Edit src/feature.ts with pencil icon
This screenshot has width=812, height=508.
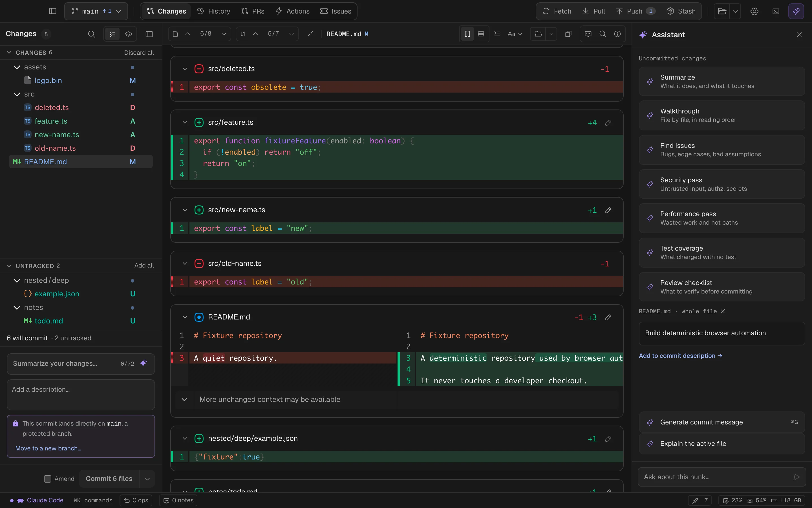[608, 123]
